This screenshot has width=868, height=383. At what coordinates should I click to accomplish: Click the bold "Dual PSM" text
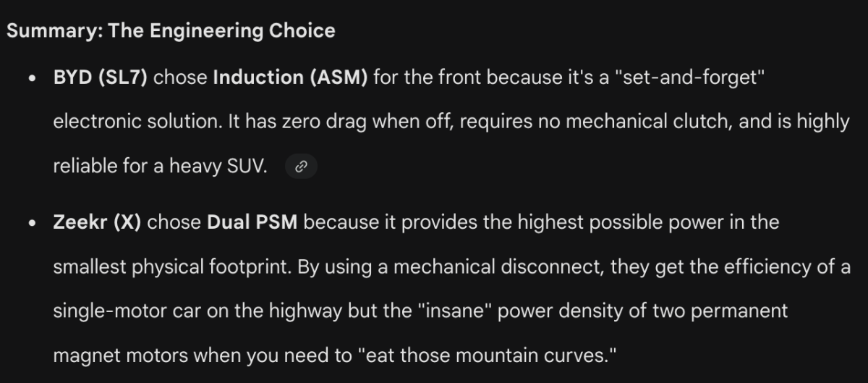[252, 222]
